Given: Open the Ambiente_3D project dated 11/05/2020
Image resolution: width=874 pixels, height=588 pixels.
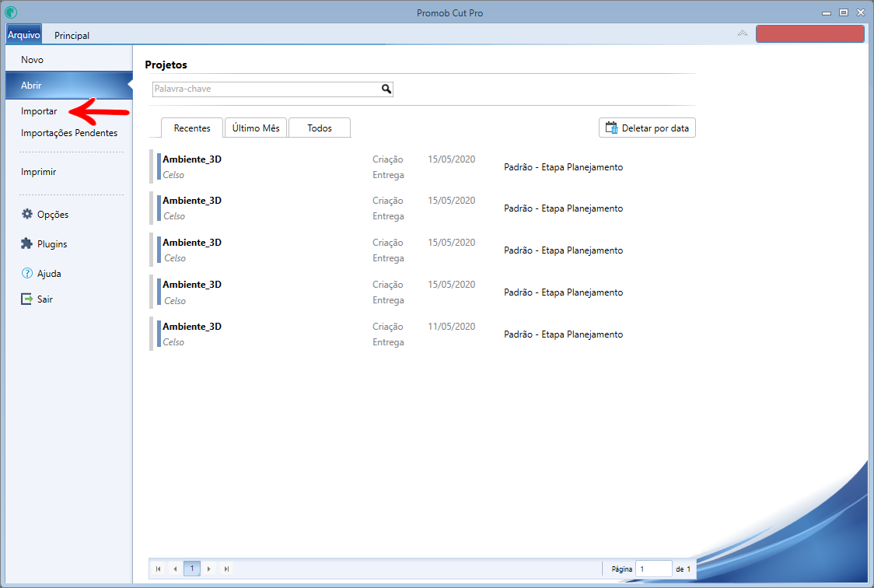Looking at the screenshot, I should pos(192,327).
